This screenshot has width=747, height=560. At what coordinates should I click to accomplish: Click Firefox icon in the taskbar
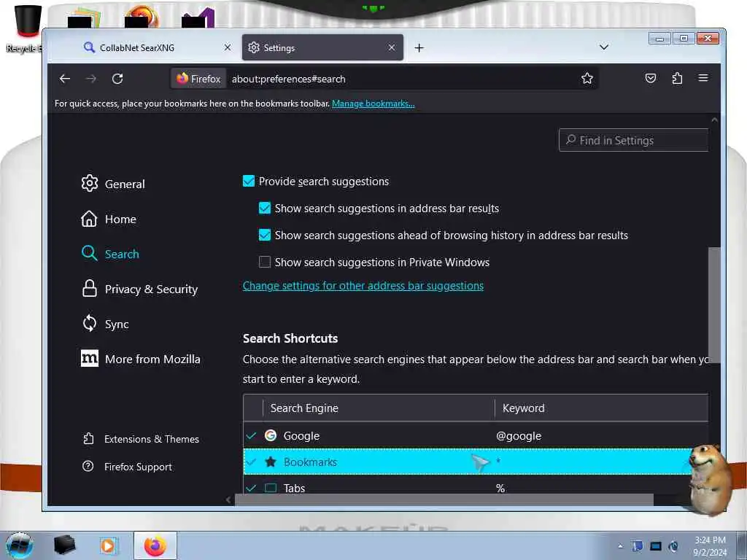coord(155,545)
